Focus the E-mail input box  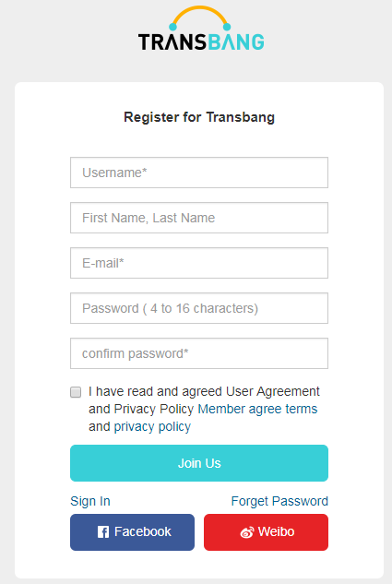[199, 263]
